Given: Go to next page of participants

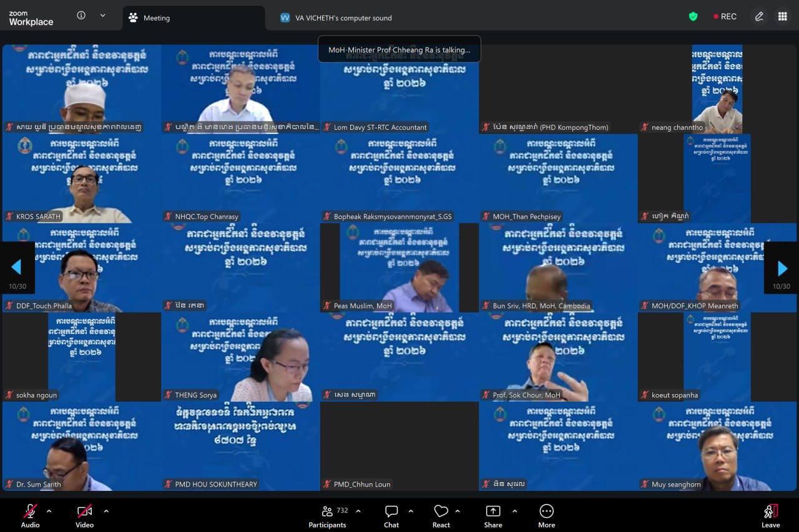Looking at the screenshot, I should 782,268.
